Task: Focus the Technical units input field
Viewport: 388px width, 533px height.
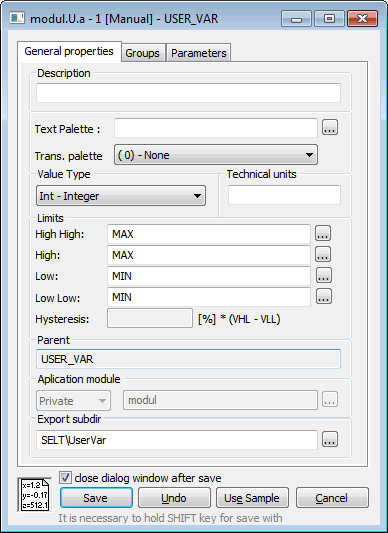Action: (x=284, y=195)
